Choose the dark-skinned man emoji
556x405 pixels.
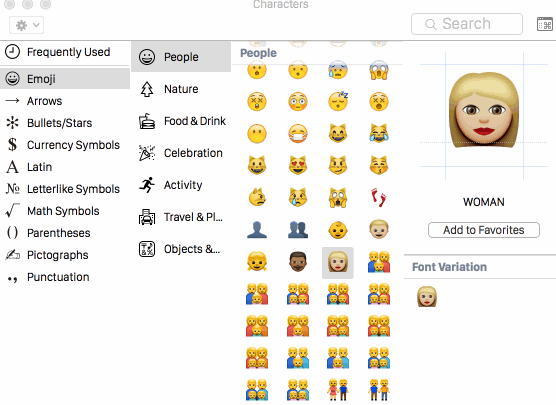coord(298,262)
